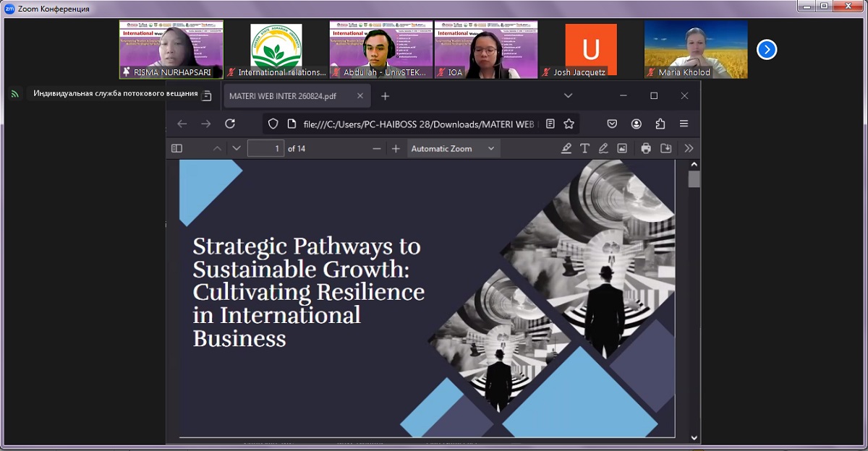Reload the current page
Viewport: 868px width, 451px height.
pyautogui.click(x=230, y=124)
